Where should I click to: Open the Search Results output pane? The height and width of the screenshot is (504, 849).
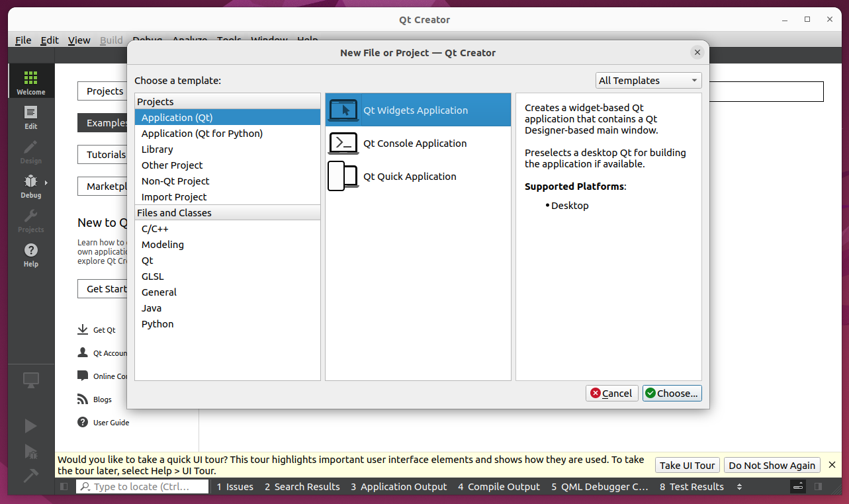(x=302, y=486)
